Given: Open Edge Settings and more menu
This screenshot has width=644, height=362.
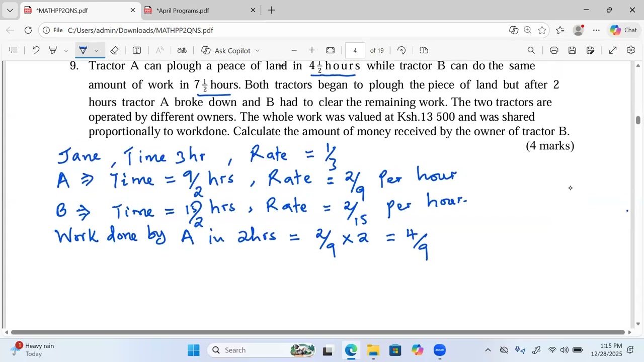Looking at the screenshot, I should point(596,30).
